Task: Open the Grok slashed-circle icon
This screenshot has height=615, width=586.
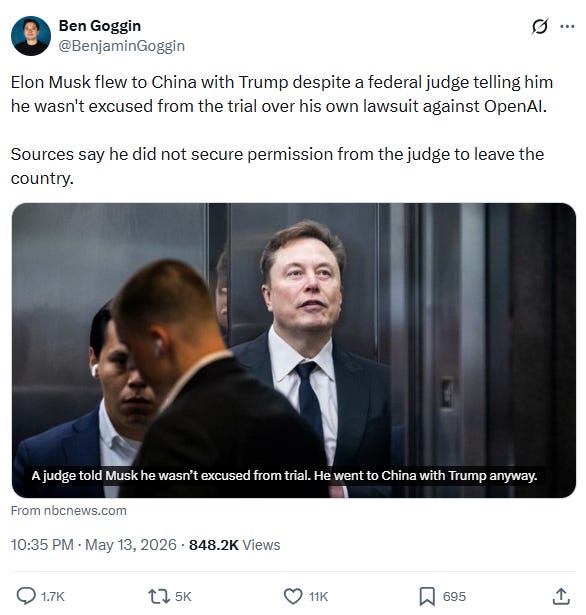Action: [x=540, y=27]
